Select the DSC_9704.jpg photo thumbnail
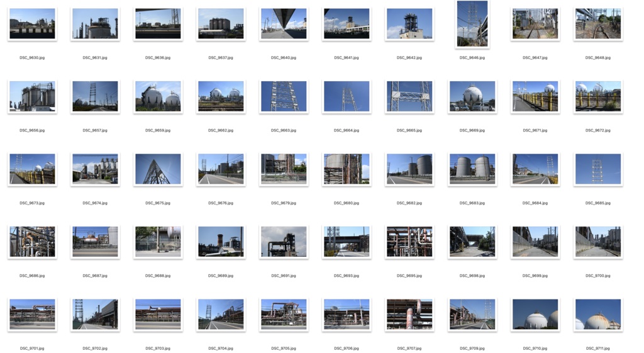The height and width of the screenshot is (353, 644). pos(221,315)
